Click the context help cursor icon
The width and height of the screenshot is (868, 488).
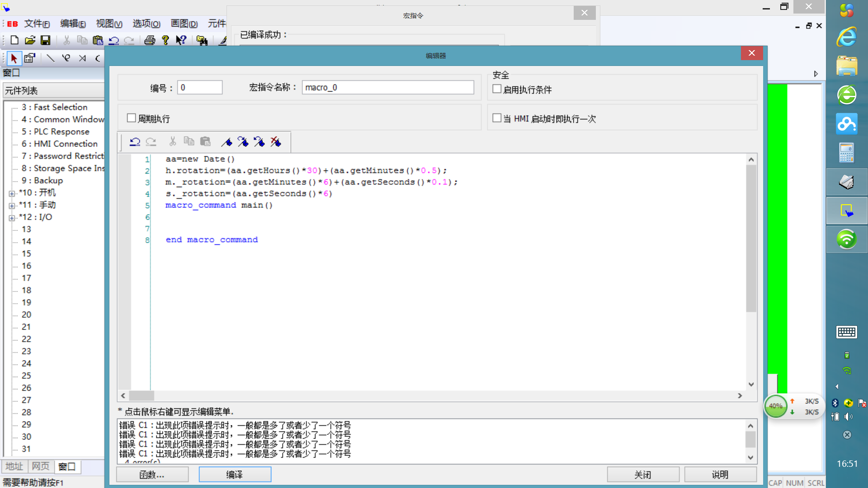pos(181,40)
